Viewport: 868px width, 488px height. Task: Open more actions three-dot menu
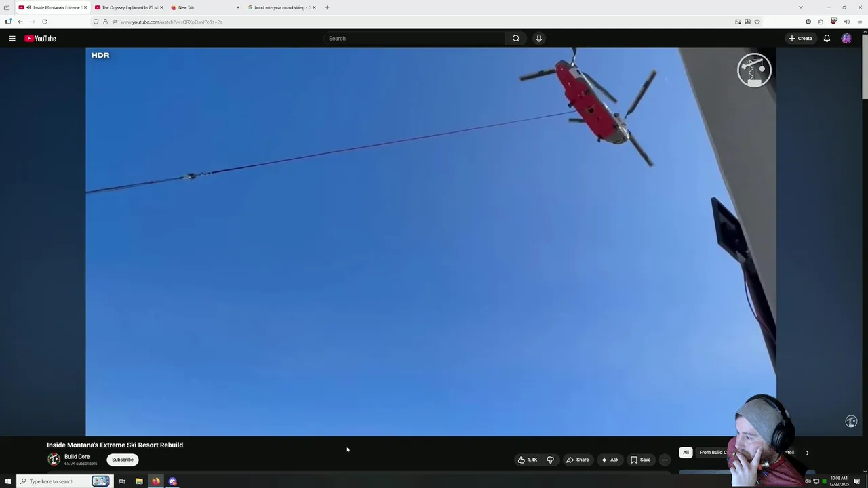(665, 460)
